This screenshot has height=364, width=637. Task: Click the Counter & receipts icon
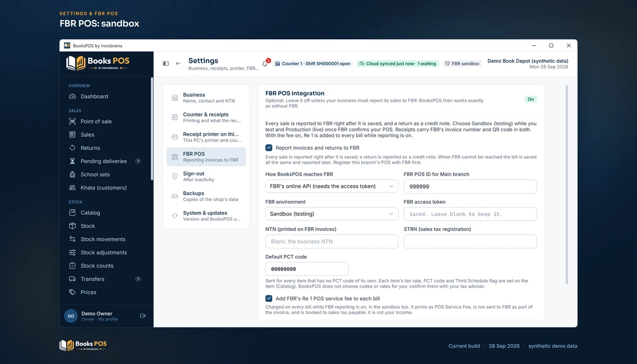(175, 118)
